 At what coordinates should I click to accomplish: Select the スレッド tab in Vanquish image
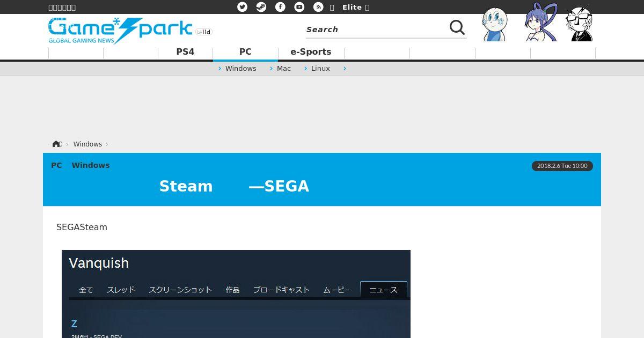tap(121, 290)
